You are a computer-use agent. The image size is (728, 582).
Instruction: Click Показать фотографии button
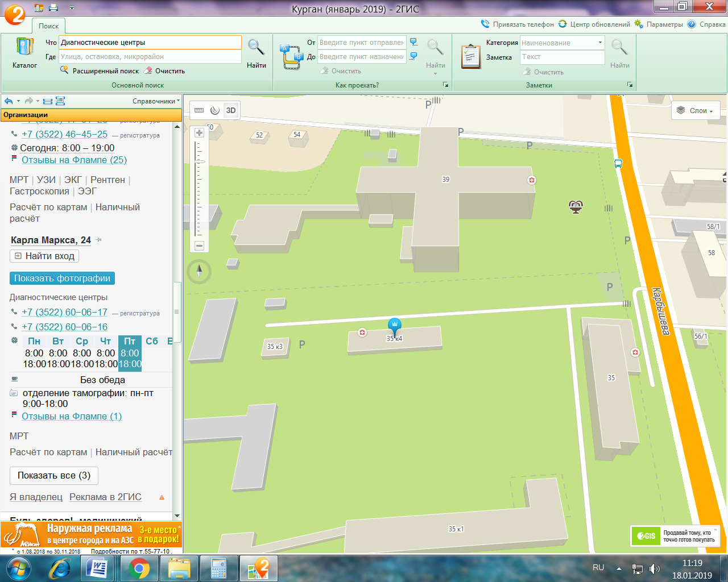[x=62, y=278]
